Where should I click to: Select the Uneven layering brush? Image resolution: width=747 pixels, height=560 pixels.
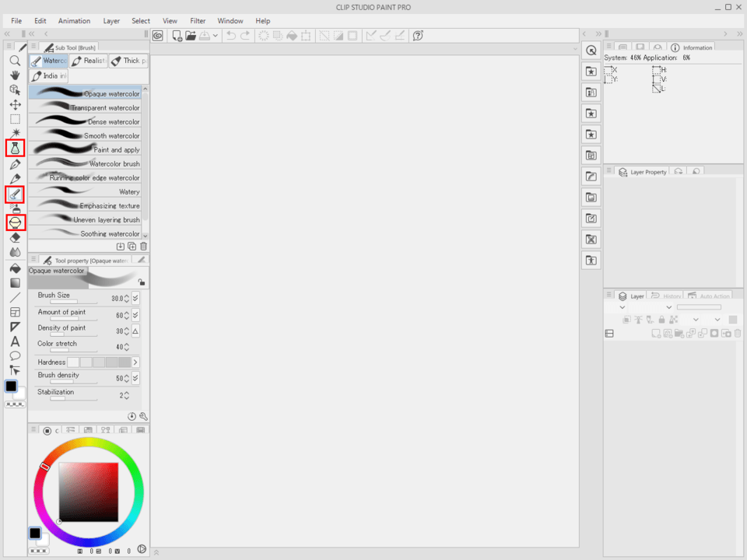tap(85, 219)
